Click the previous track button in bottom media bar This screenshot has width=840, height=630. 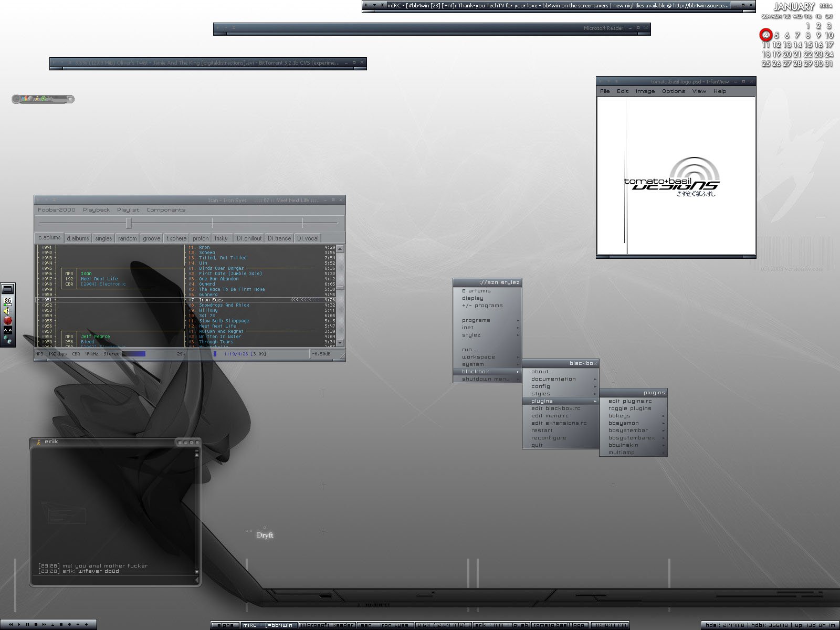click(10, 624)
